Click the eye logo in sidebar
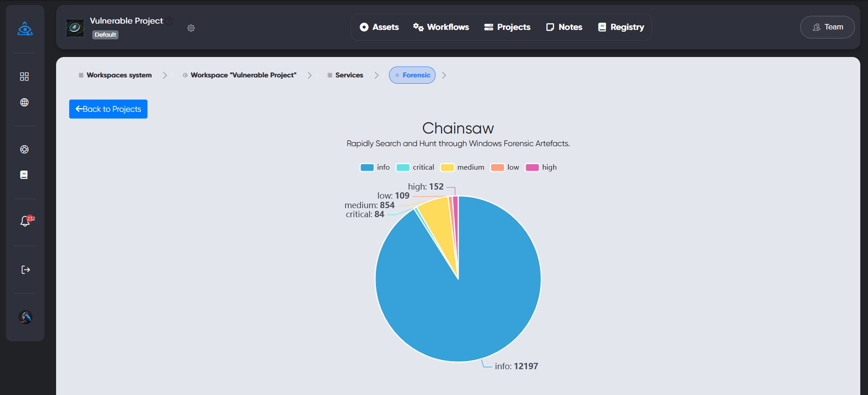 (25, 29)
